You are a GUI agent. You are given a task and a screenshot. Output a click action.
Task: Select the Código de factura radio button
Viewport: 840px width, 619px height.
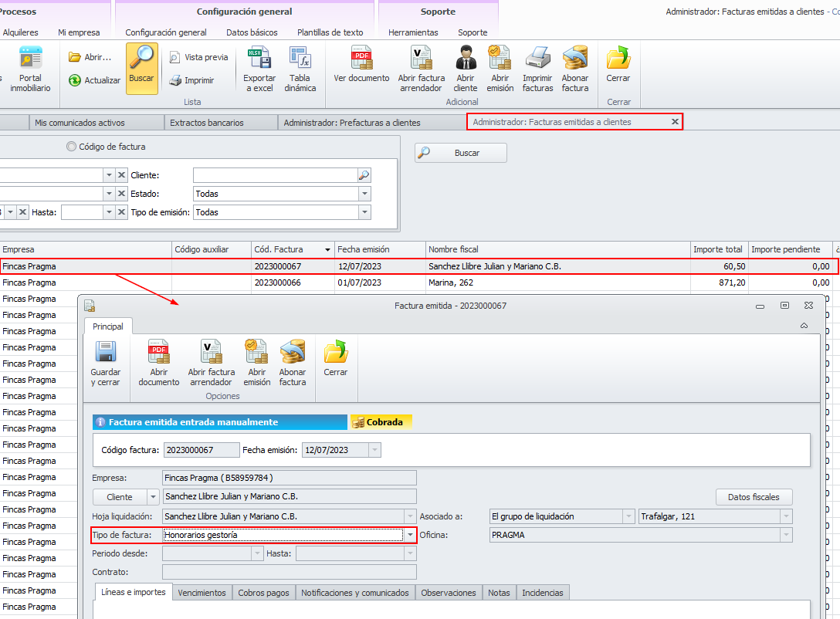(x=71, y=147)
